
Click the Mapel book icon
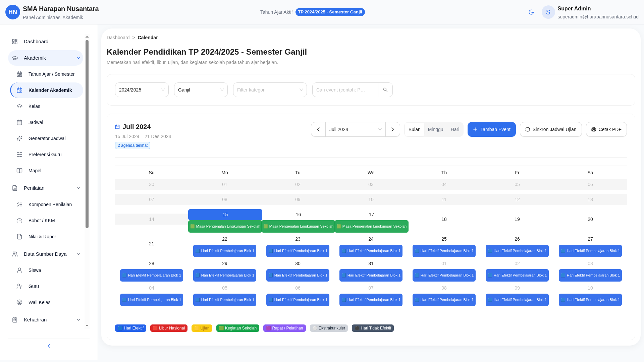coord(20,170)
